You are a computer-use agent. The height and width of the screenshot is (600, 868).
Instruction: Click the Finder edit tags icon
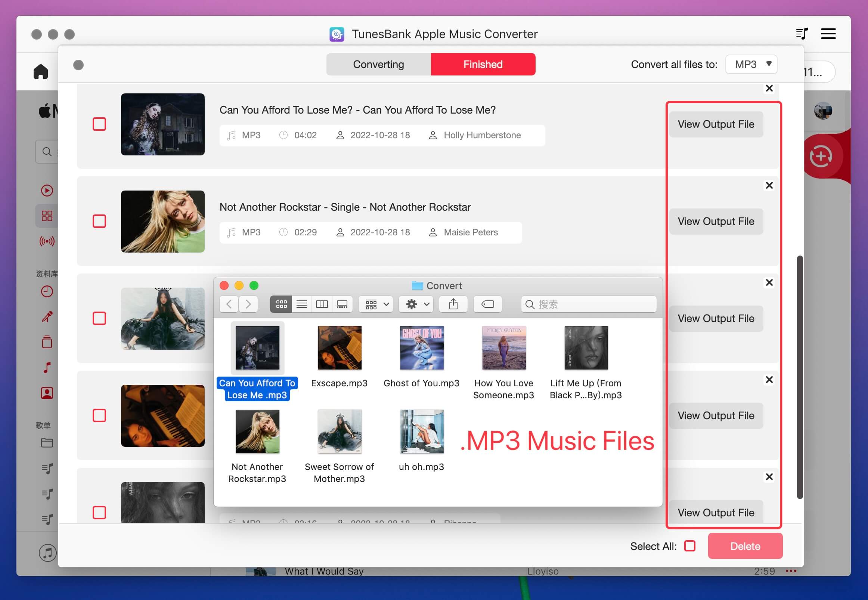click(x=488, y=304)
